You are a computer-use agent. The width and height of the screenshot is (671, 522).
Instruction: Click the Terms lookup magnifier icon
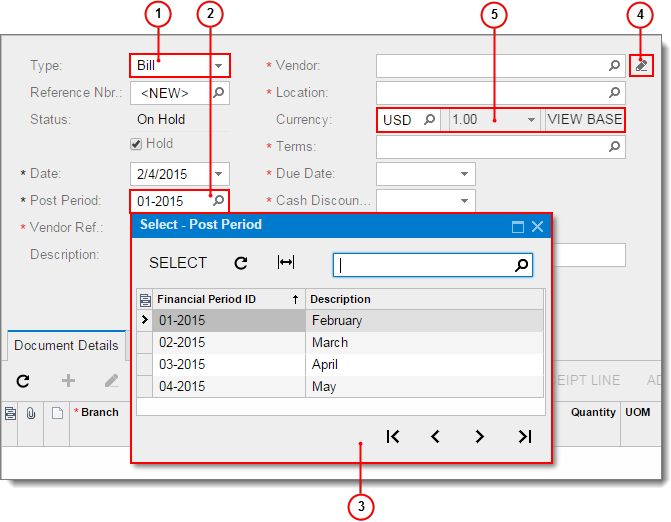coord(615,147)
